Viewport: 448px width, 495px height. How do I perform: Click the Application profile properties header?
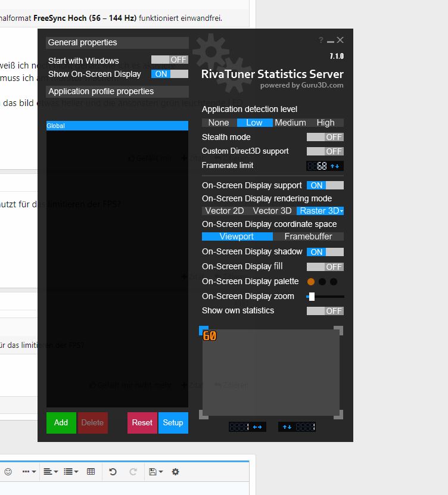click(x=117, y=92)
